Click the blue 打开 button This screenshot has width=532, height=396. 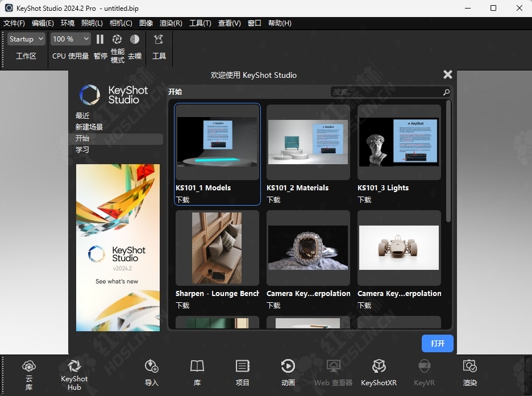(x=437, y=344)
